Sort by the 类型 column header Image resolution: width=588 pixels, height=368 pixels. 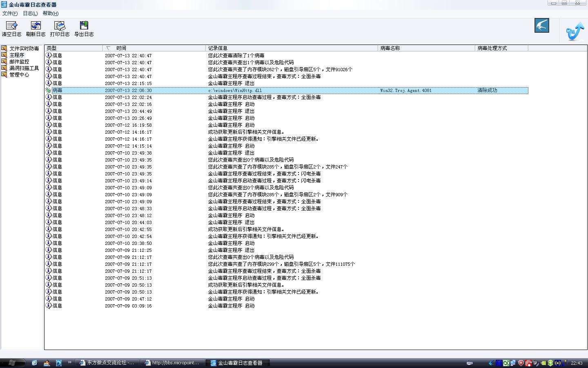coord(73,48)
